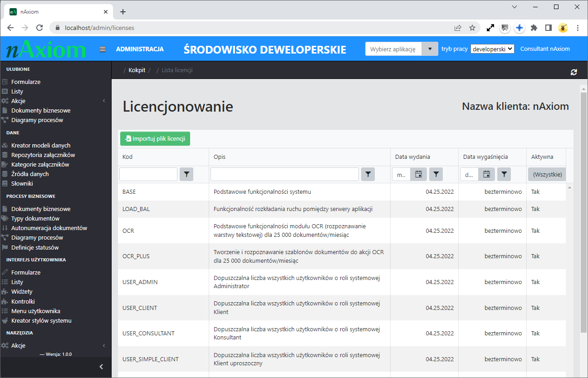Image resolution: width=588 pixels, height=378 pixels.
Task: Open the developerski work mode dropdown
Action: 492,49
